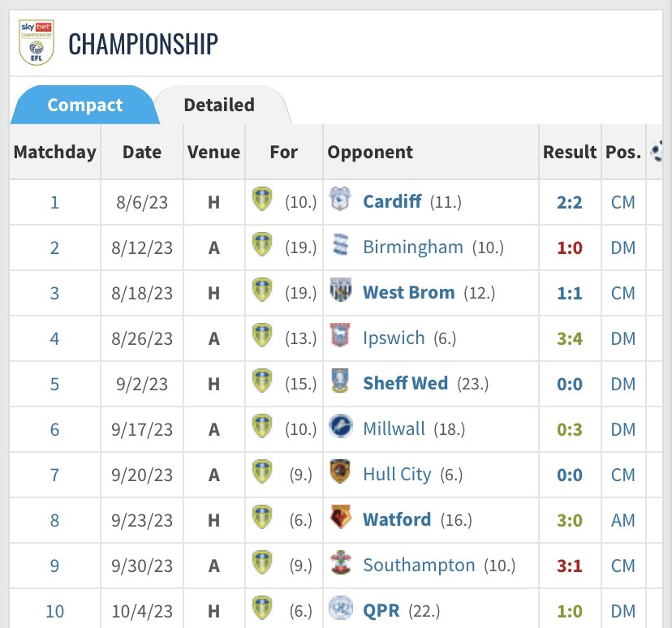Open the 3:4 result against Ipswich

point(569,338)
